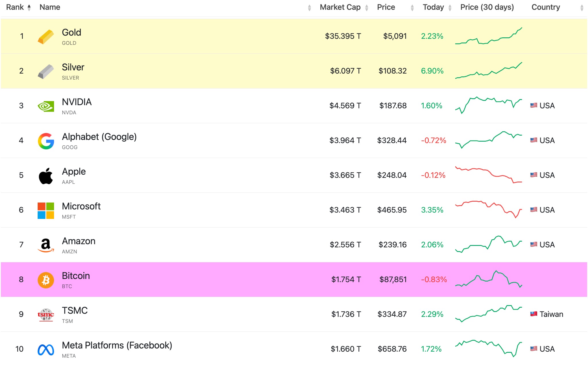Screen dimensions: 588x366
Task: Click the Google logo icon
Action: pyautogui.click(x=46, y=141)
